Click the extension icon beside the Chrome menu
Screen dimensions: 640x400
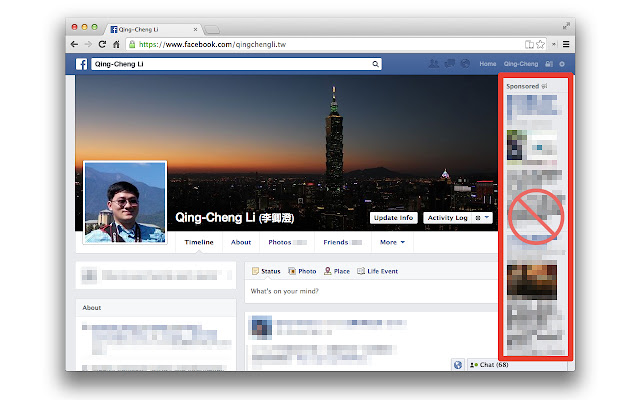pos(554,44)
